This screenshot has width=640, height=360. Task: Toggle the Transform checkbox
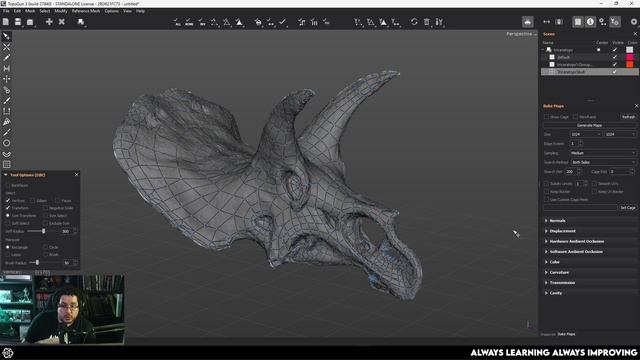pyautogui.click(x=8, y=208)
